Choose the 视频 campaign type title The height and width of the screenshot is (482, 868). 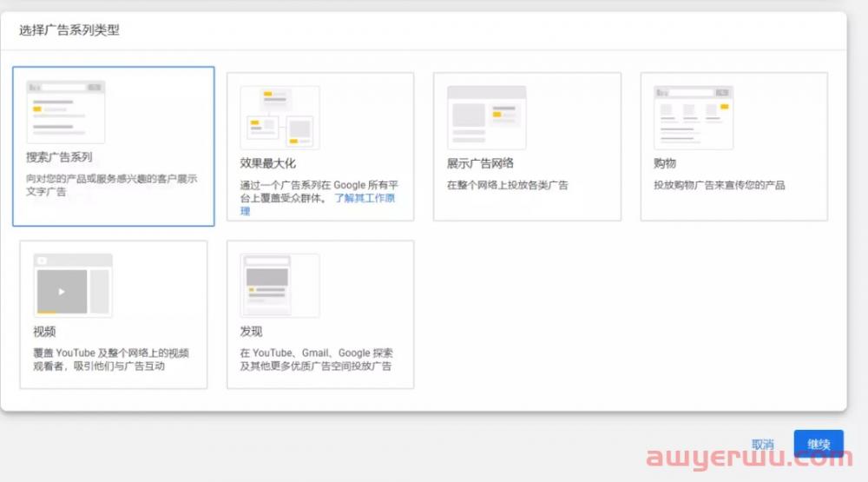[44, 332]
